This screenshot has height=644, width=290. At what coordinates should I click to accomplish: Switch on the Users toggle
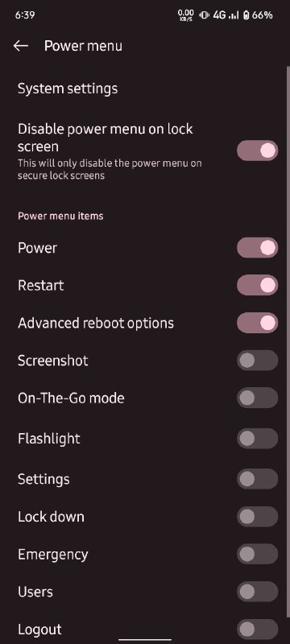click(x=257, y=592)
